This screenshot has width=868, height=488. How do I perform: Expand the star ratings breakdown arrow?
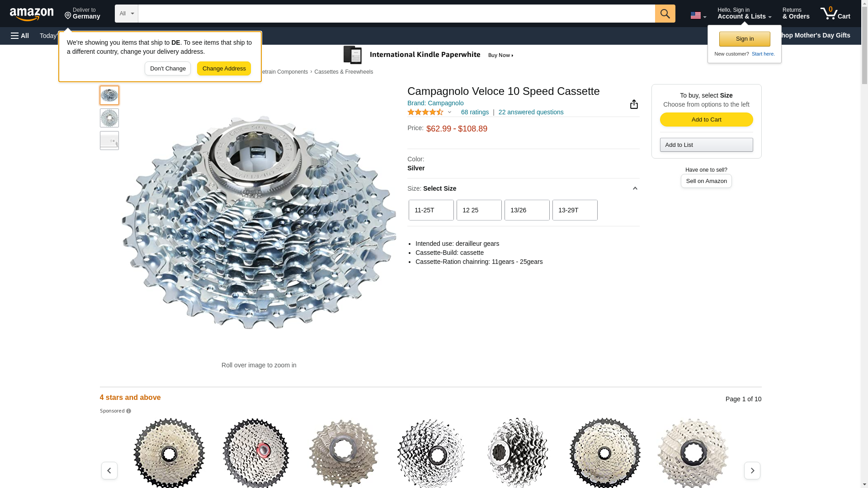(449, 112)
